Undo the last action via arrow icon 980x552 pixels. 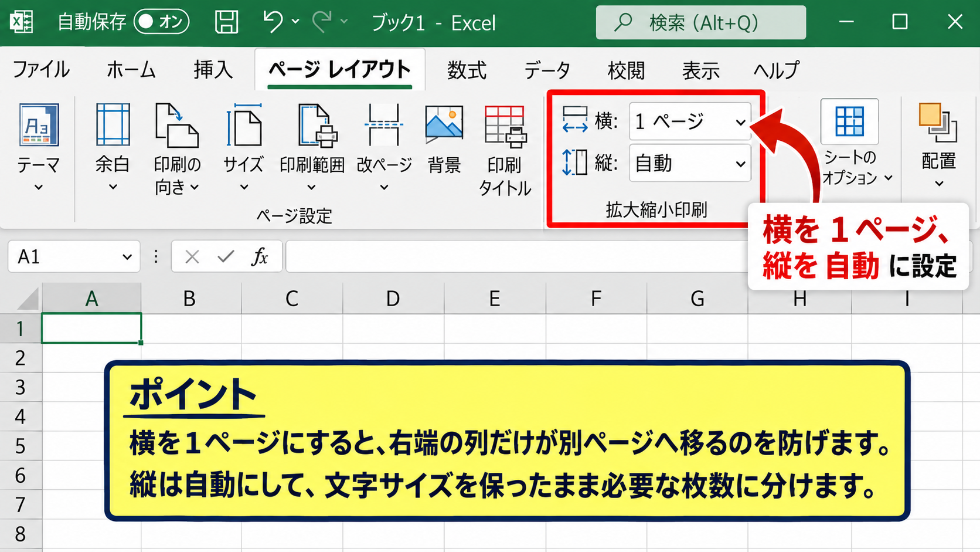(x=273, y=22)
